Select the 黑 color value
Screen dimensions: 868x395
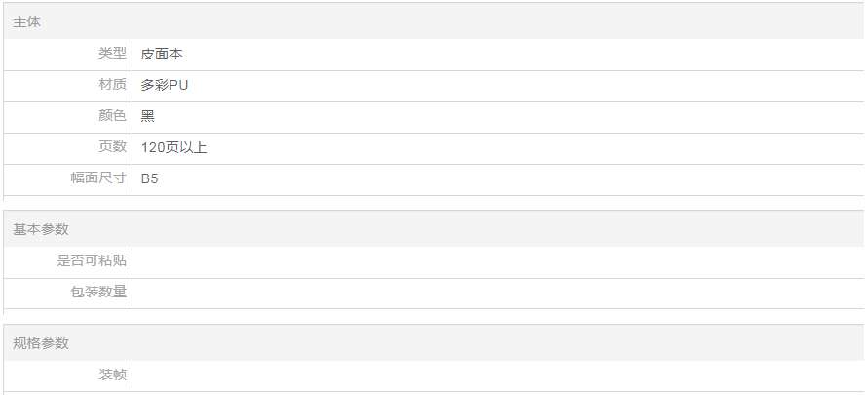pos(148,117)
